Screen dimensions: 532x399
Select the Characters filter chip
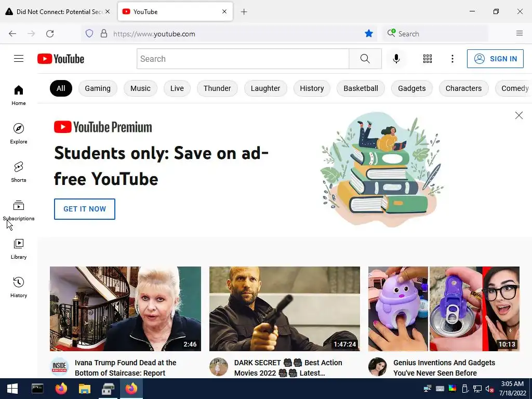tap(463, 88)
